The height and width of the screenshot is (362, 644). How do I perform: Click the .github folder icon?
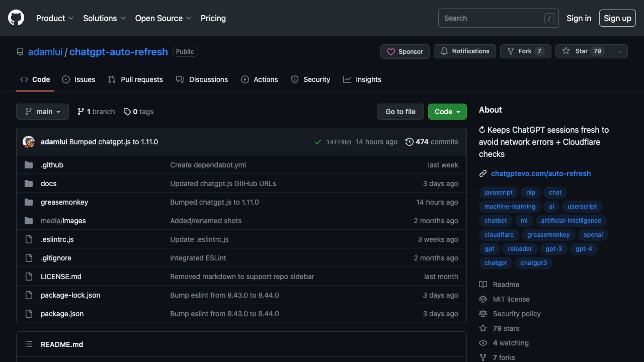click(29, 165)
